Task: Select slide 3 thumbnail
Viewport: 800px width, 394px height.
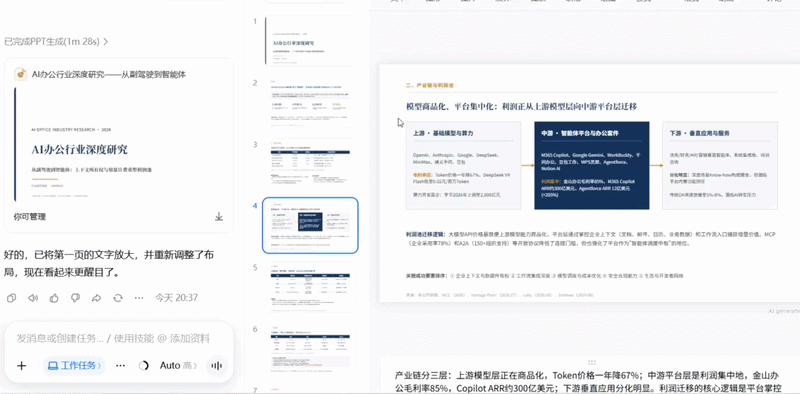Action: (x=309, y=163)
